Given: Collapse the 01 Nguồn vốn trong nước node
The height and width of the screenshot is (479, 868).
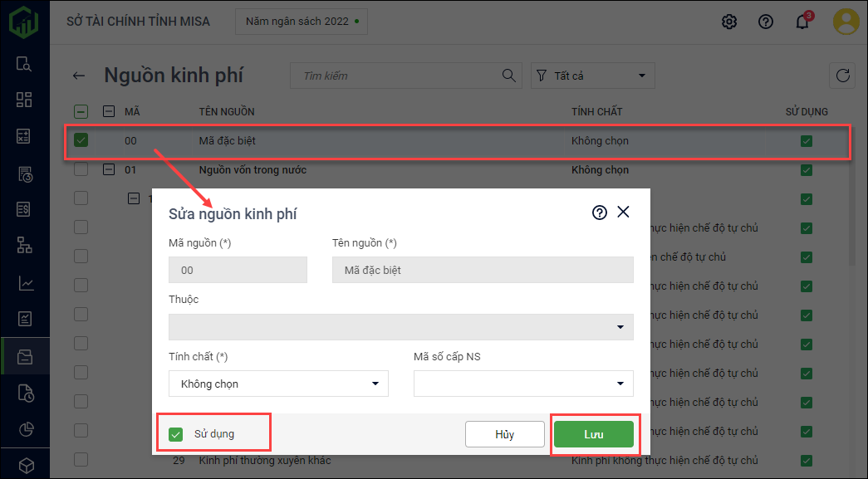Looking at the screenshot, I should click(x=109, y=170).
